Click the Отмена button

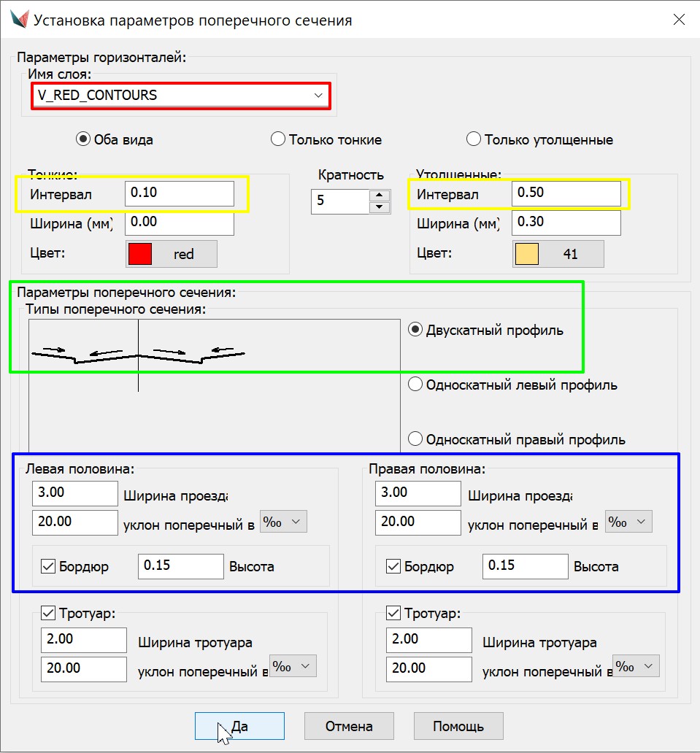click(349, 726)
